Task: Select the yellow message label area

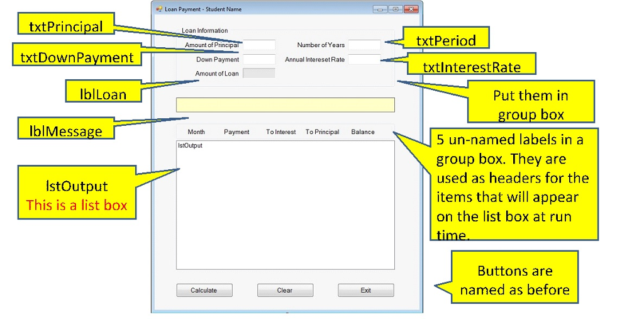Action: pos(286,105)
